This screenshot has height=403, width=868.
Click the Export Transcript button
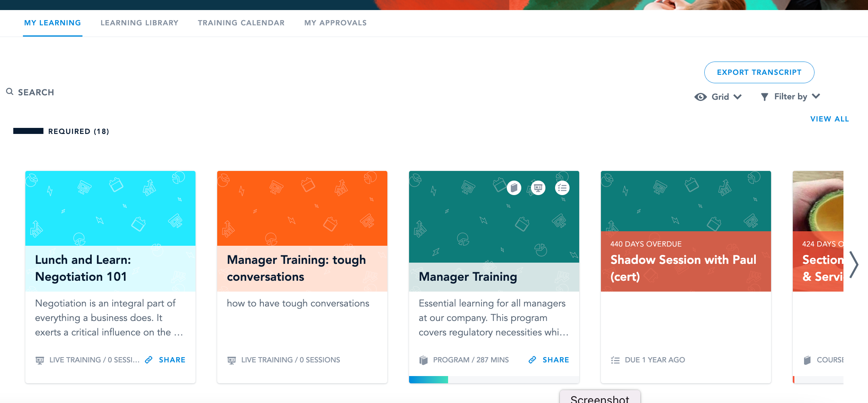point(759,72)
